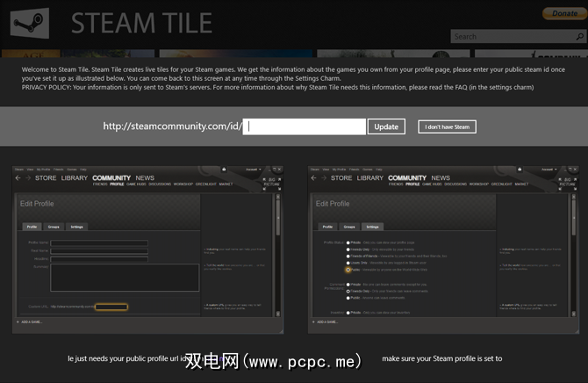Click forward arrow in left Steam screenshot
This screenshot has width=588, height=383.
pos(28,178)
